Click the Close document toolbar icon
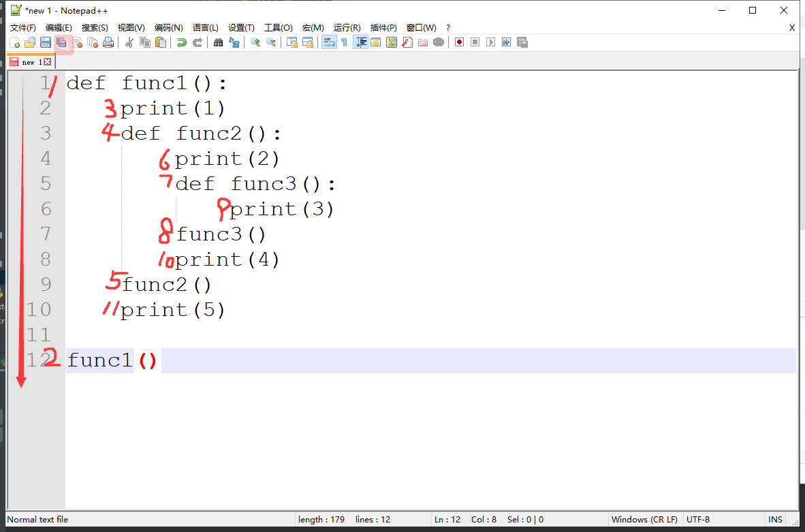805x532 pixels. pyautogui.click(x=78, y=43)
